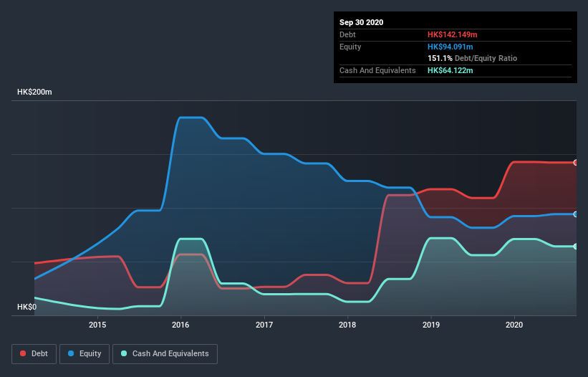Select the 2015 x-axis label
The height and width of the screenshot is (377, 588).
click(97, 325)
